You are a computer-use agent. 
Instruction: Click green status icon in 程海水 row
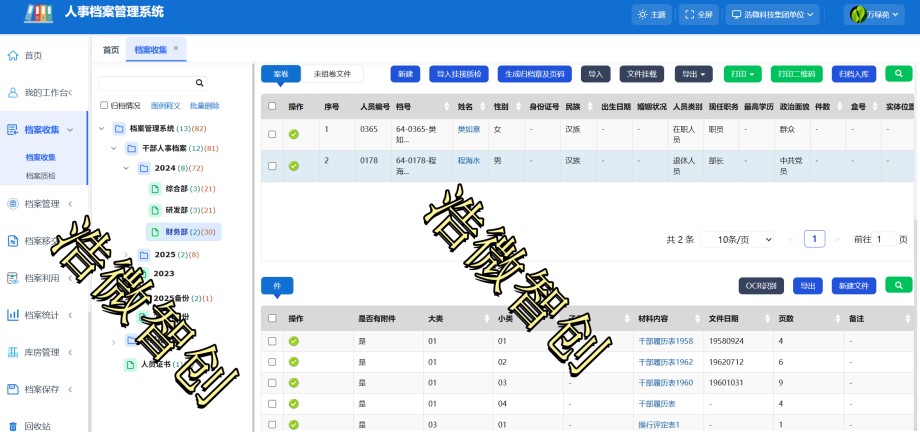click(294, 166)
